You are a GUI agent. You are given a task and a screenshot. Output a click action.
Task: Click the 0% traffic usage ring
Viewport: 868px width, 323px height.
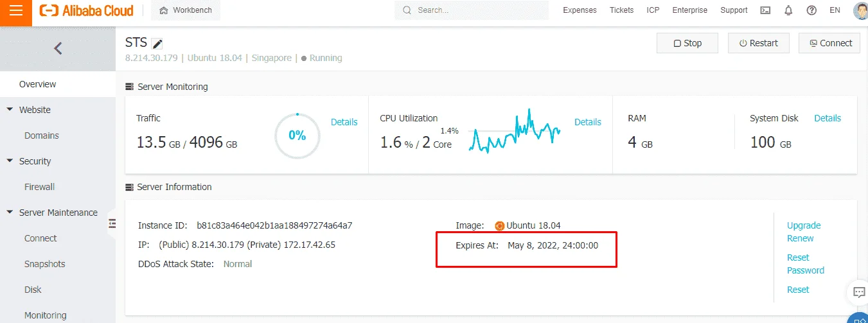point(297,135)
